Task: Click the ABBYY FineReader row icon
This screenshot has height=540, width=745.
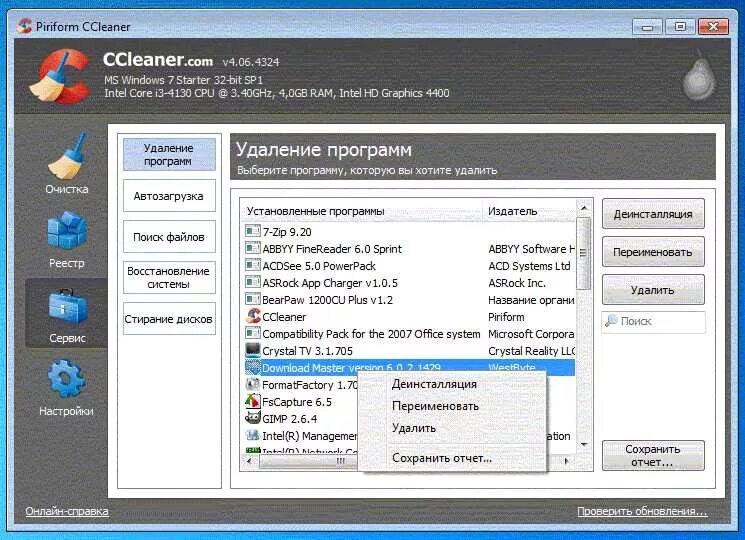Action: point(252,248)
